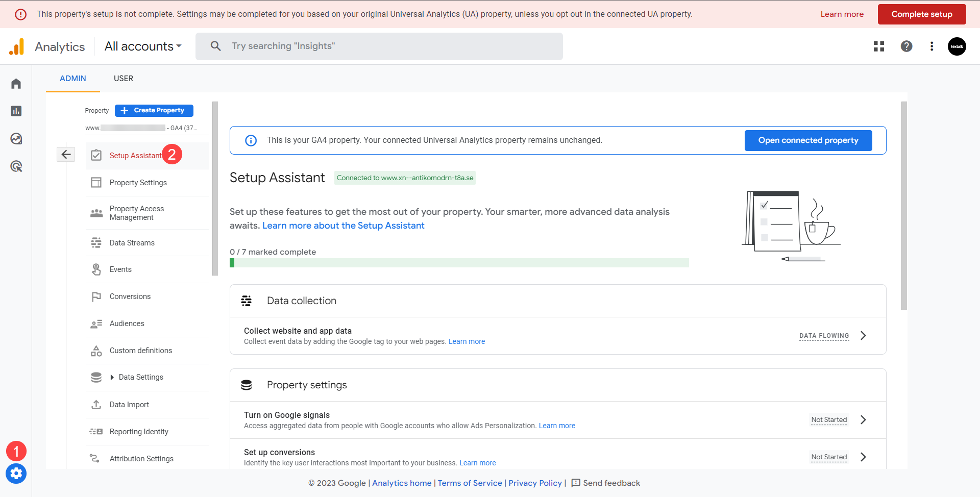The width and height of the screenshot is (980, 497).
Task: Open the Explore icon in sidebar
Action: (16, 139)
